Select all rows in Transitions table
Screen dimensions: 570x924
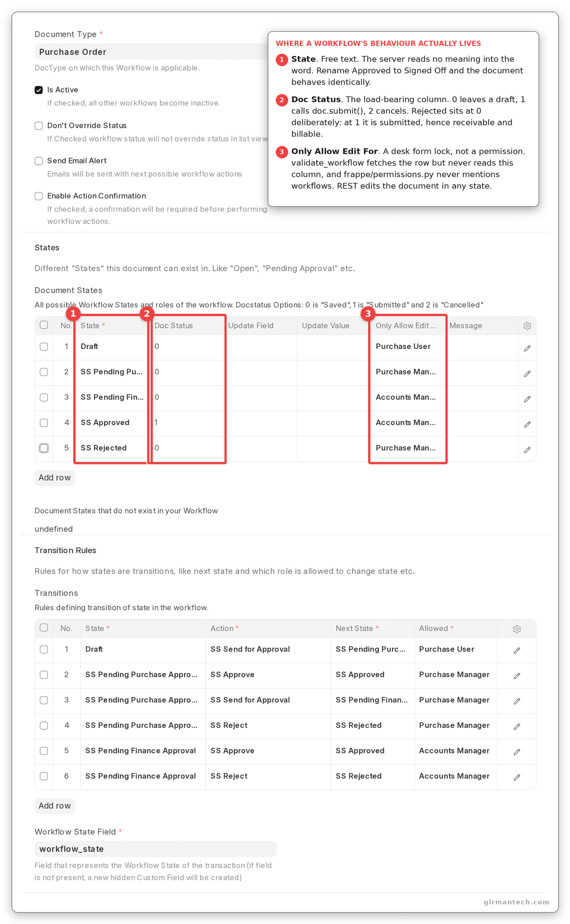44,628
